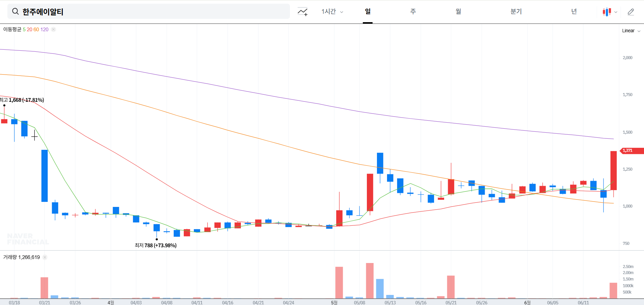Select the 5-day moving average value
The image size is (644, 305).
pos(24,30)
